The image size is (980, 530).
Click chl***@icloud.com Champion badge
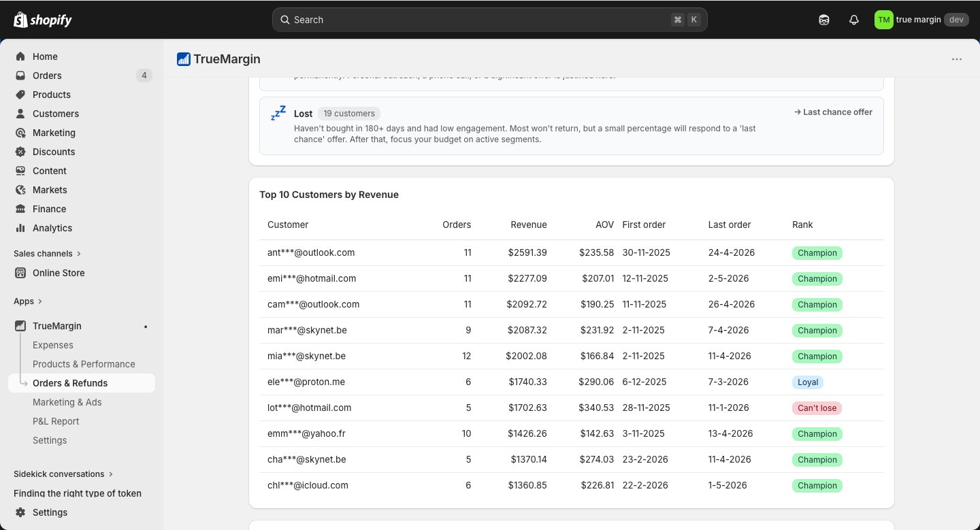(817, 486)
